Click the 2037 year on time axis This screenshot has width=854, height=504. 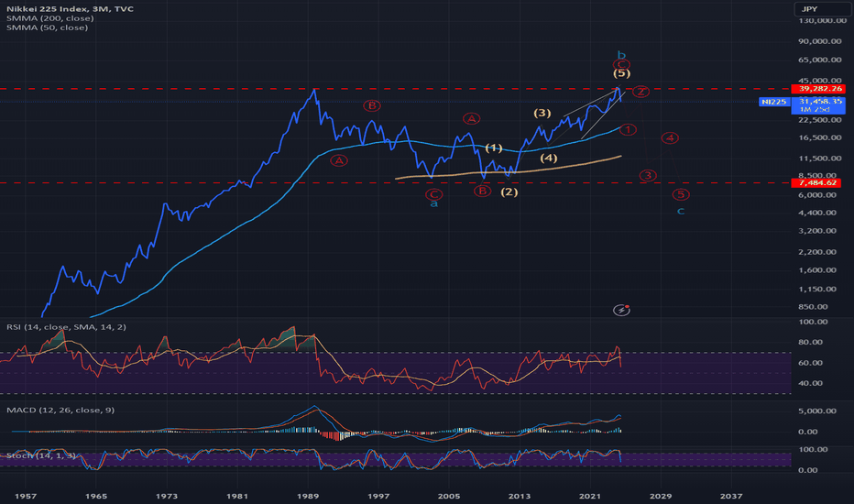(x=731, y=496)
